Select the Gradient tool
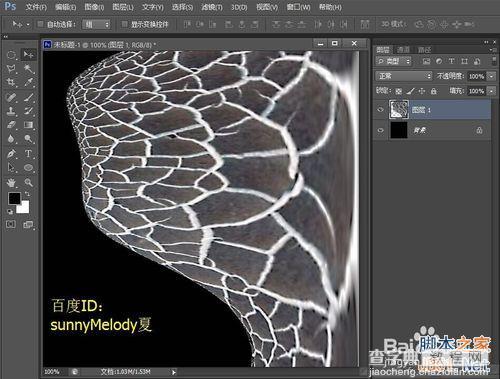 (29, 125)
